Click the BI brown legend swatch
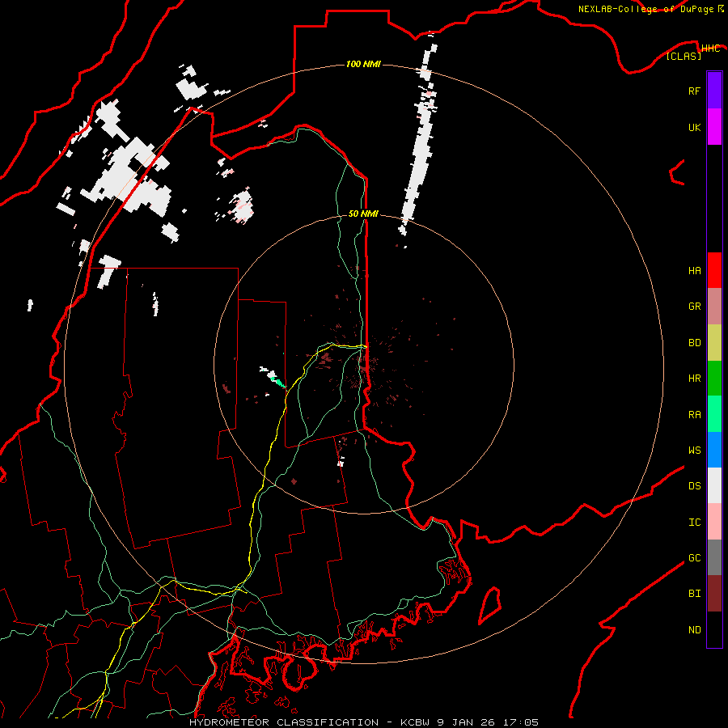Viewport: 728px width, 728px height. [x=714, y=594]
